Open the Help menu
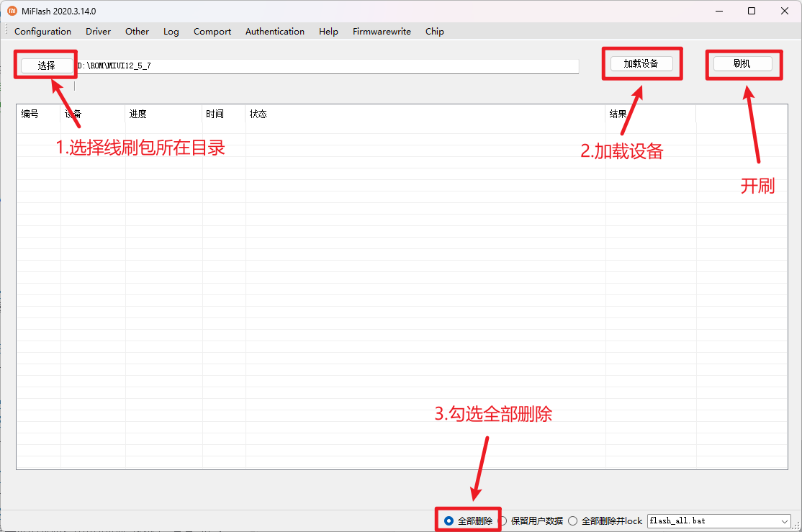 pyautogui.click(x=328, y=32)
